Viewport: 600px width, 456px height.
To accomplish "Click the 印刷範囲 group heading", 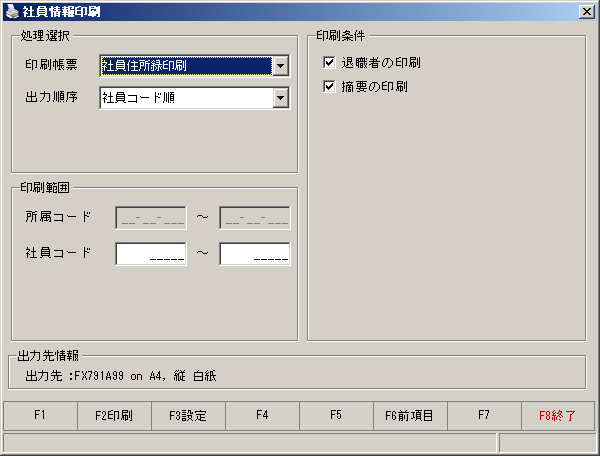I will click(x=45, y=187).
